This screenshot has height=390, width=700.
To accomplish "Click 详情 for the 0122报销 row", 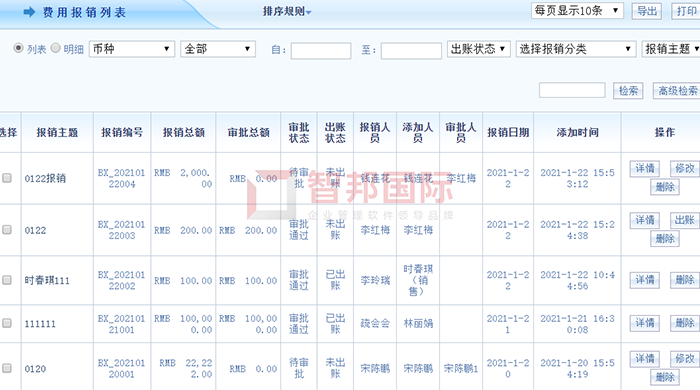I will pos(645,169).
